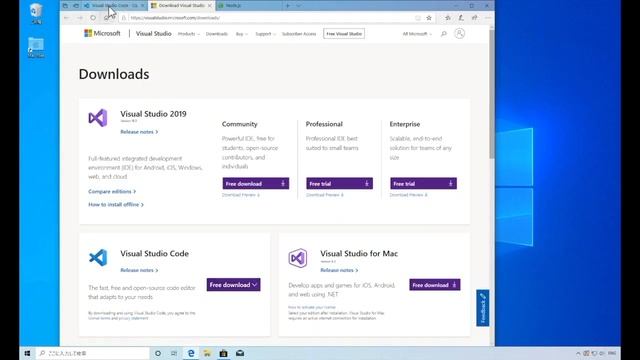The image size is (640, 360).
Task: Close the Visual Studio Code tab
Action: pyautogui.click(x=143, y=6)
